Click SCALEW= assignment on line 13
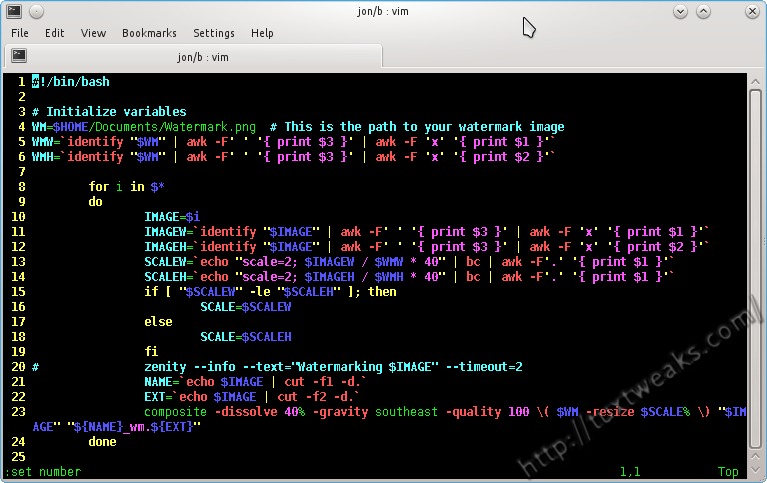767x483 pixels. pyautogui.click(x=169, y=262)
